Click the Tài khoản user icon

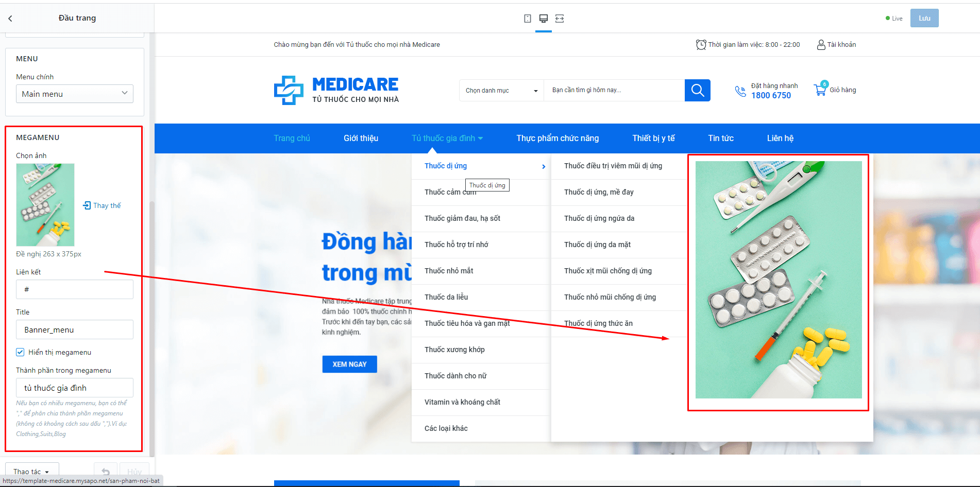point(821,45)
